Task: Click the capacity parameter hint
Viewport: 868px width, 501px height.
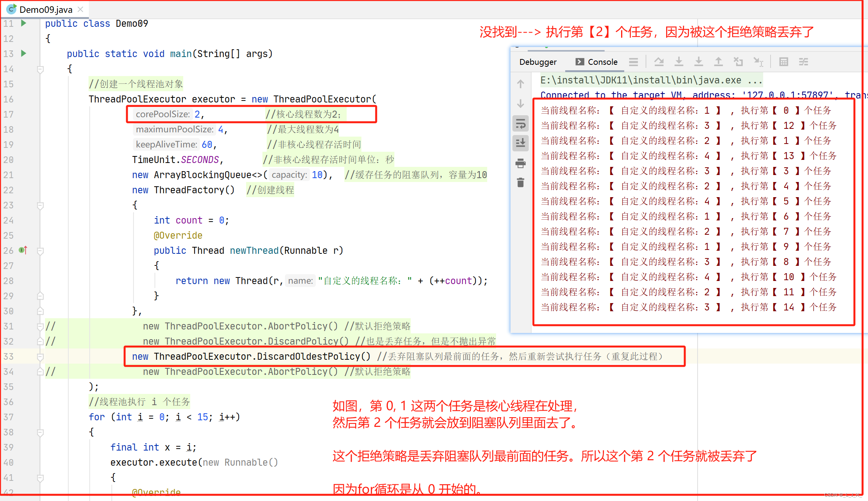Action: 289,175
